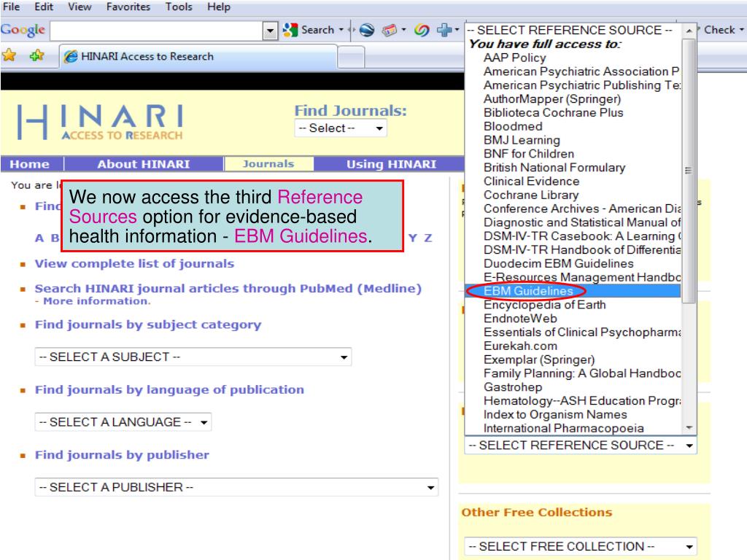
Task: Click journals letter Y link
Action: pyautogui.click(x=413, y=238)
